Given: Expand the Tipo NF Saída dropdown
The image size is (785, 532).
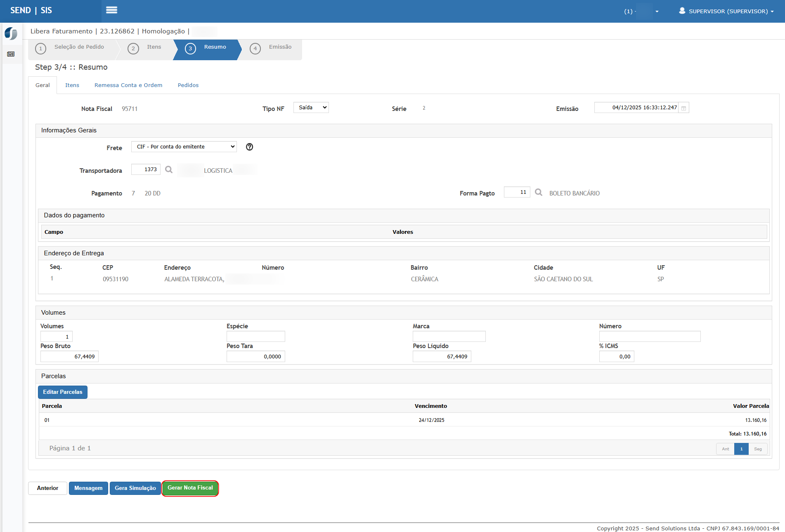Looking at the screenshot, I should click(311, 108).
